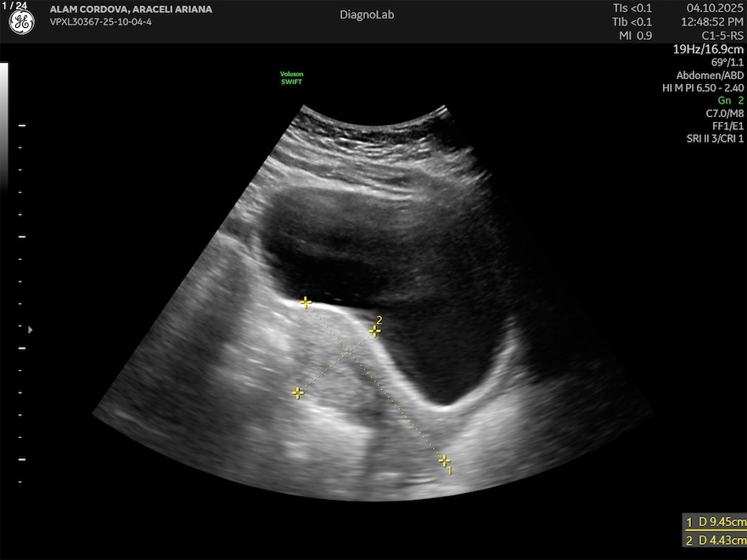This screenshot has width=747, height=560.
Task: Click patient ID VPXL30367-25-10-04-4
Action: coord(103,23)
